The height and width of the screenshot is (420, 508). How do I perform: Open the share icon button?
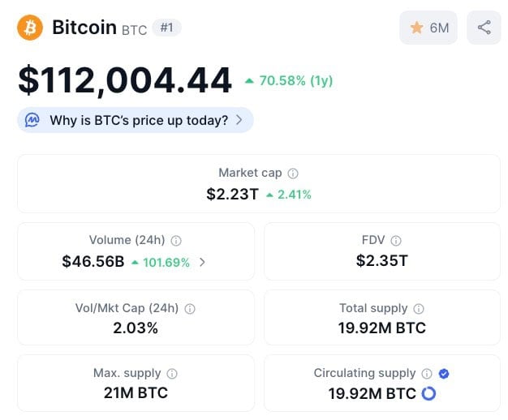click(484, 28)
